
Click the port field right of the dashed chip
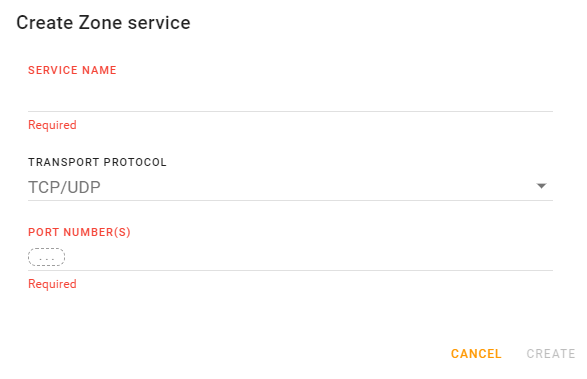309,257
